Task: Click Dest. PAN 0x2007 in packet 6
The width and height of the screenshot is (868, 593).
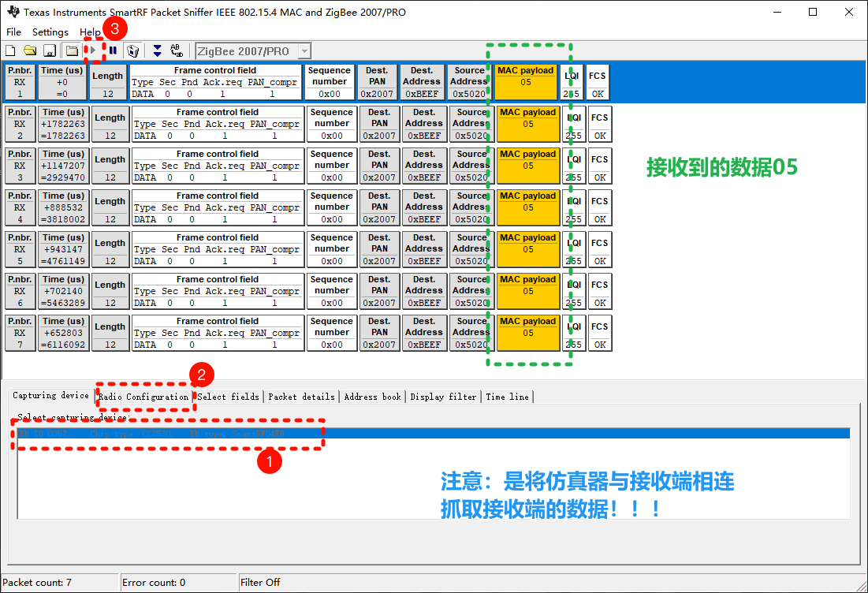Action: (x=379, y=291)
